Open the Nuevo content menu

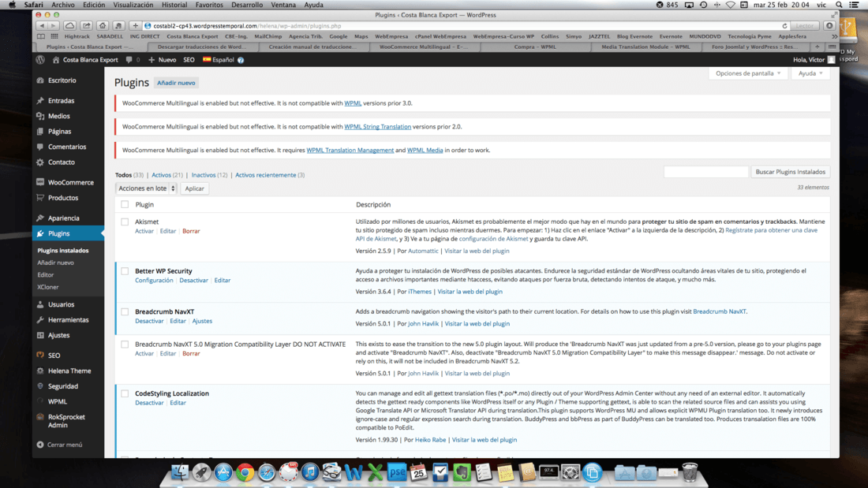[163, 60]
